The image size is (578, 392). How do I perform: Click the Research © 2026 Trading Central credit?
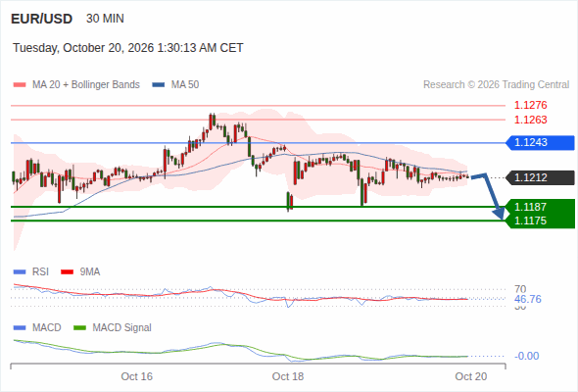click(x=496, y=85)
